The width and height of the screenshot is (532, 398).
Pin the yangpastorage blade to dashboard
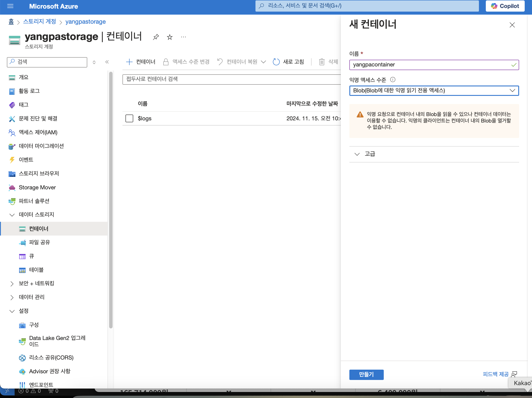pyautogui.click(x=156, y=37)
